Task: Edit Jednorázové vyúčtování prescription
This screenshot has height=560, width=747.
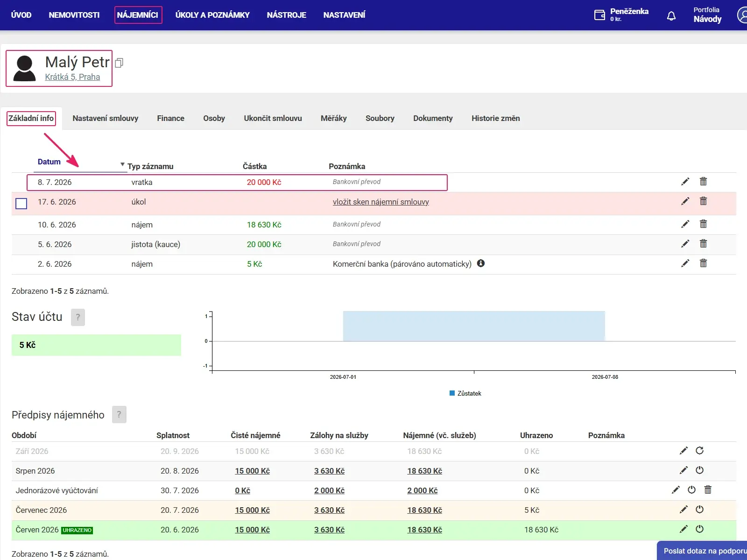Action: click(676, 490)
